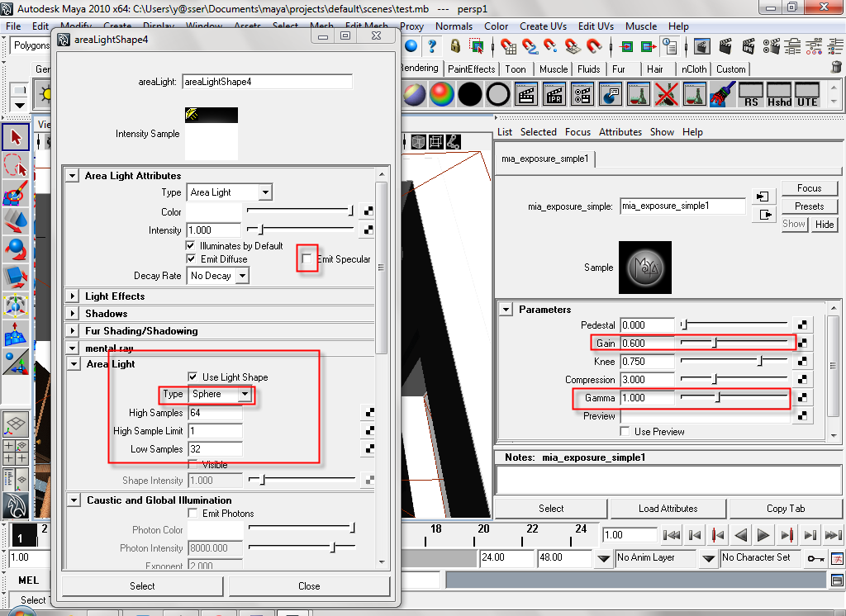
Task: Click the Knee value field
Action: pos(647,362)
